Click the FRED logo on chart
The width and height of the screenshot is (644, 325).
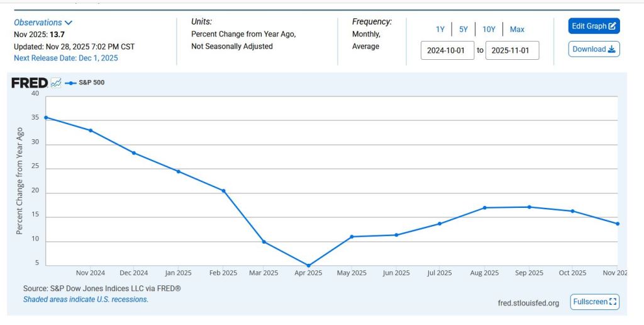(x=30, y=83)
